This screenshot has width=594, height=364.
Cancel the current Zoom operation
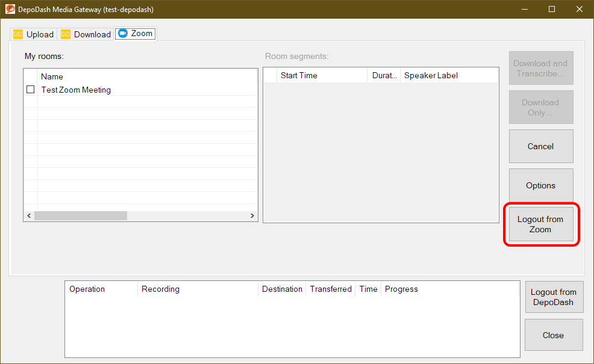click(540, 146)
